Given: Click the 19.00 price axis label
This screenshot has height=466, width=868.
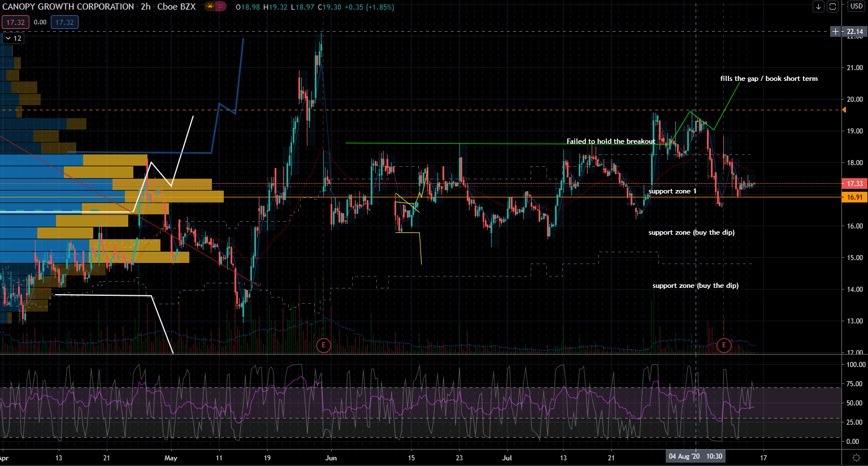Looking at the screenshot, I should [x=854, y=131].
